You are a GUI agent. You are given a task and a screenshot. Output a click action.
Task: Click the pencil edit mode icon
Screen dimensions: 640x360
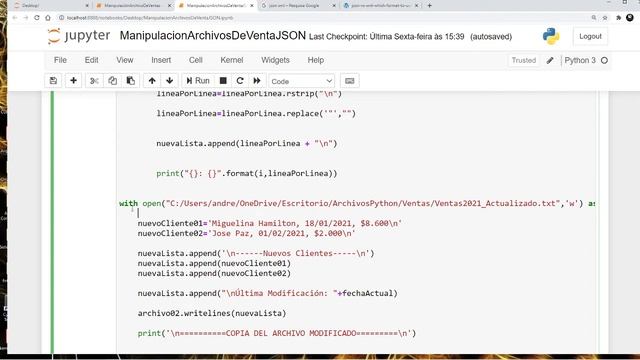click(550, 60)
